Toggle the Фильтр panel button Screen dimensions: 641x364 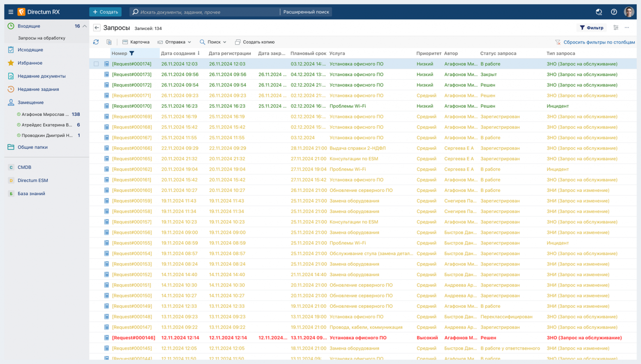[592, 28]
